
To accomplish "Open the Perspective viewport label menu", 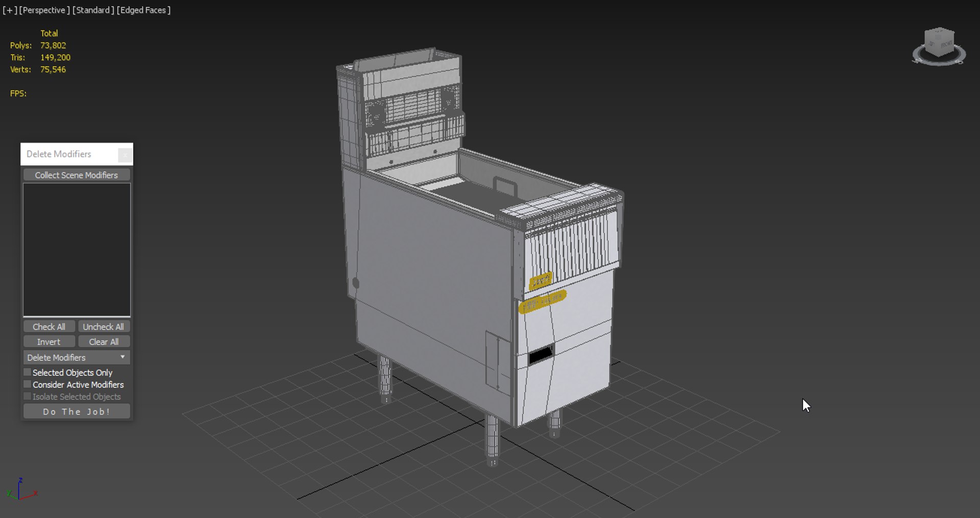I will click(44, 10).
